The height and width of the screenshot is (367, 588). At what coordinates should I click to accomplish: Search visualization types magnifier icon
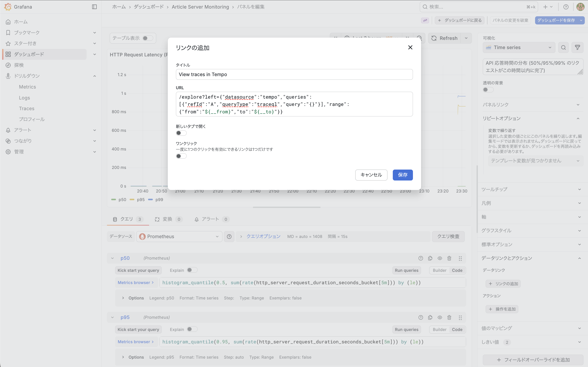[x=563, y=48]
